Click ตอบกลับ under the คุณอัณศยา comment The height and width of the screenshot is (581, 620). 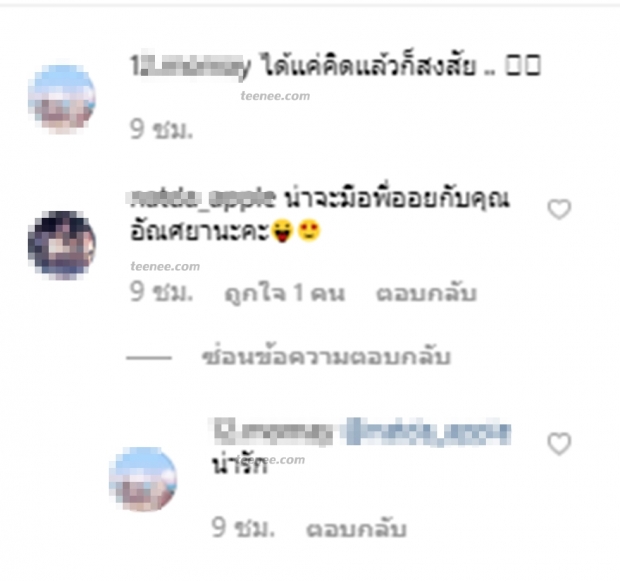[426, 293]
